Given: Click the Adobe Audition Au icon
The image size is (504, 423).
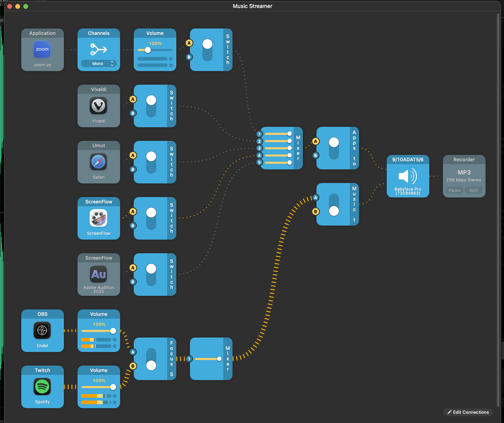Looking at the screenshot, I should click(x=98, y=275).
